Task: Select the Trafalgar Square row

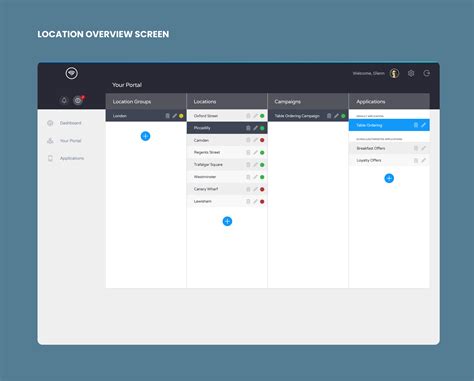Action: (227, 165)
